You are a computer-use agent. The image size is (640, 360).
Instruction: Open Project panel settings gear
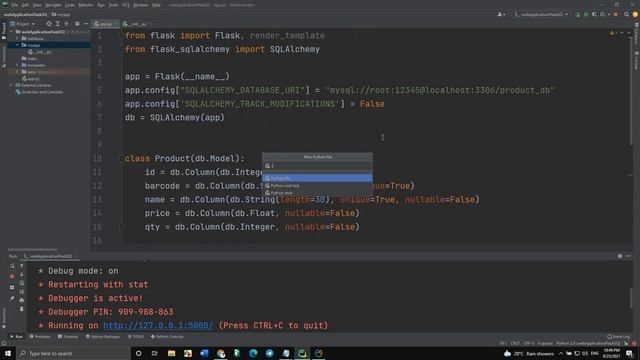point(77,24)
